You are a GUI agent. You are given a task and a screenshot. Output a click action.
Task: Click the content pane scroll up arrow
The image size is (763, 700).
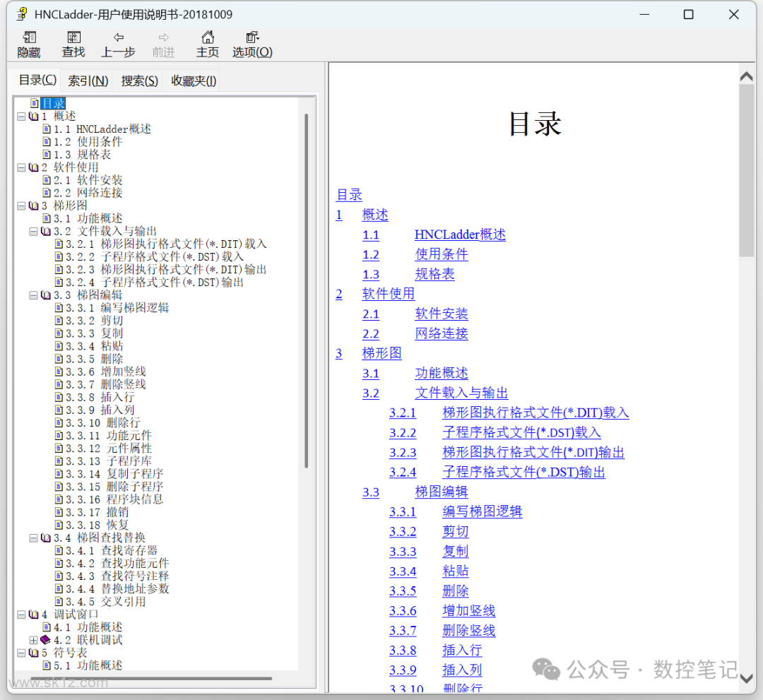click(x=747, y=76)
